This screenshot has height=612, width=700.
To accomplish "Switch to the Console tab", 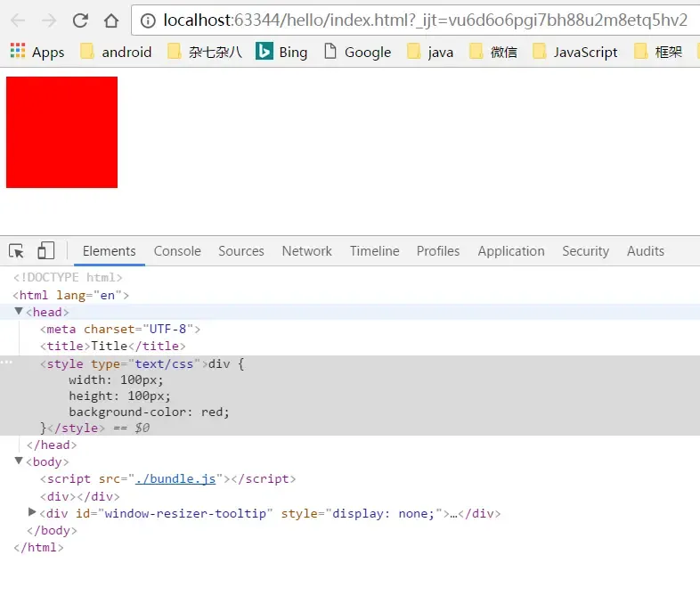I will tap(177, 251).
